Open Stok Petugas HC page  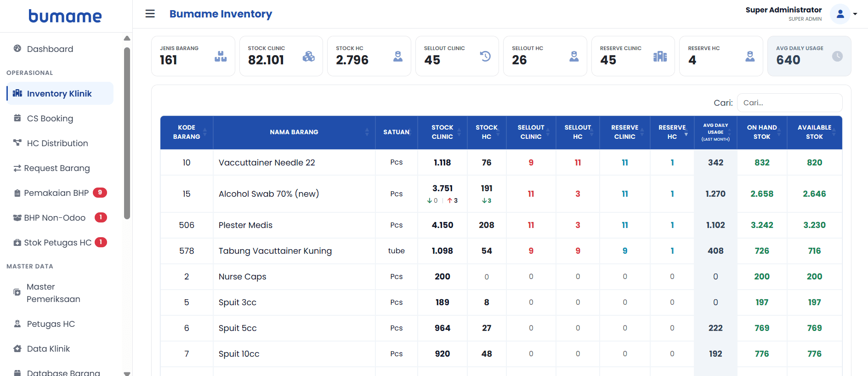pyautogui.click(x=60, y=243)
